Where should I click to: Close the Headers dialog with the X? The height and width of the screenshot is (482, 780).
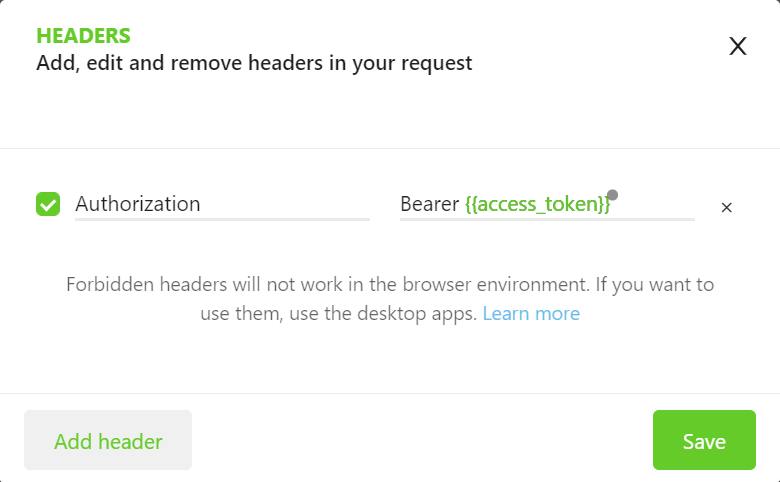coord(738,46)
